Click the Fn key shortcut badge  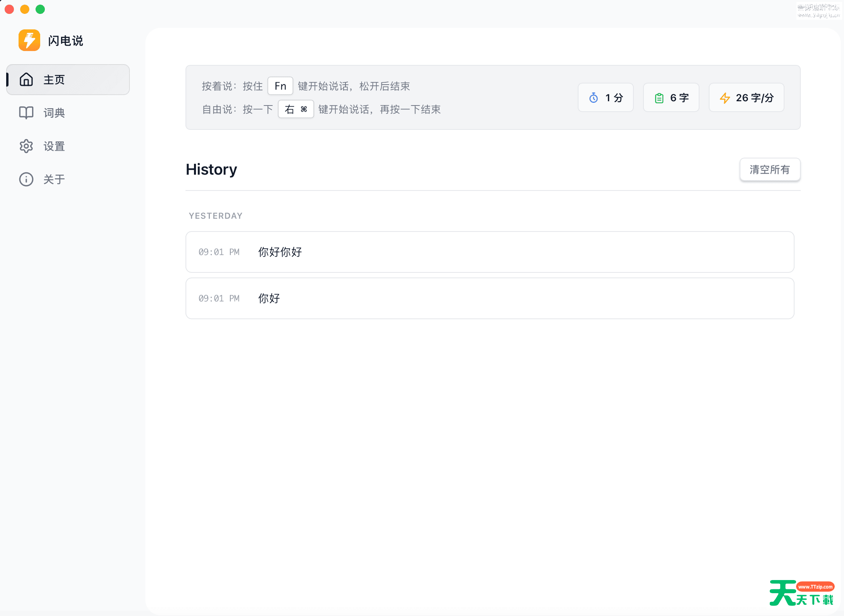pos(280,86)
